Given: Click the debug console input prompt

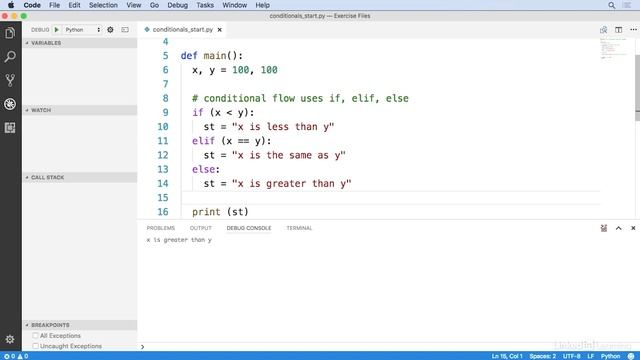Looking at the screenshot, I should click(x=388, y=347).
